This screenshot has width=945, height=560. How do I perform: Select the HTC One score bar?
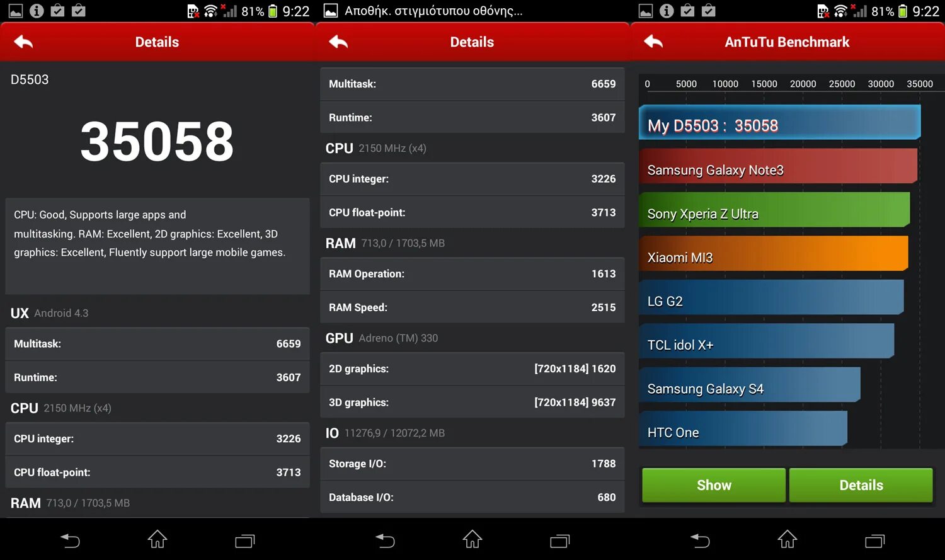(x=743, y=429)
